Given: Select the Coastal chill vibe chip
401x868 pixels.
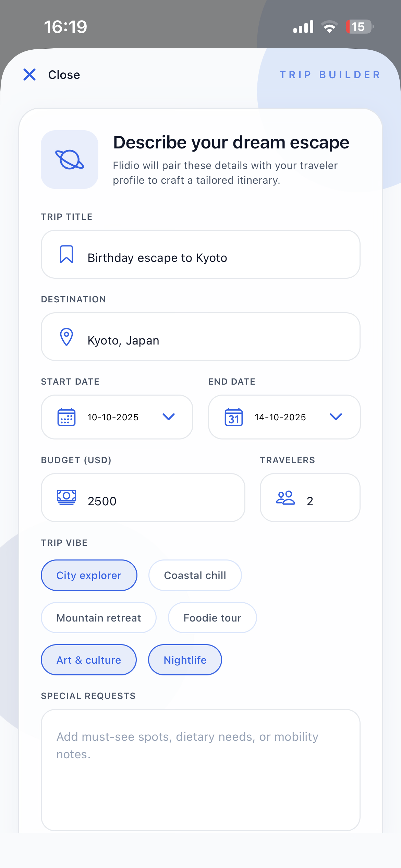Looking at the screenshot, I should click(195, 575).
